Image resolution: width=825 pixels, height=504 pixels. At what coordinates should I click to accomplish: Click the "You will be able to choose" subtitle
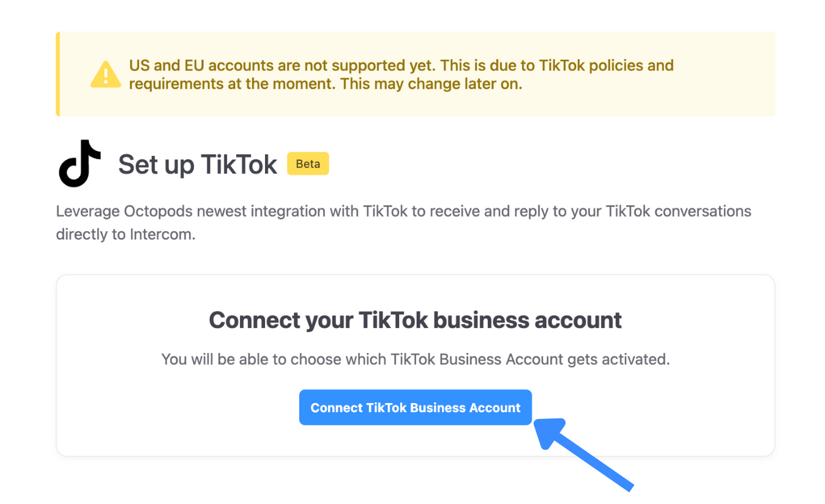(416, 359)
